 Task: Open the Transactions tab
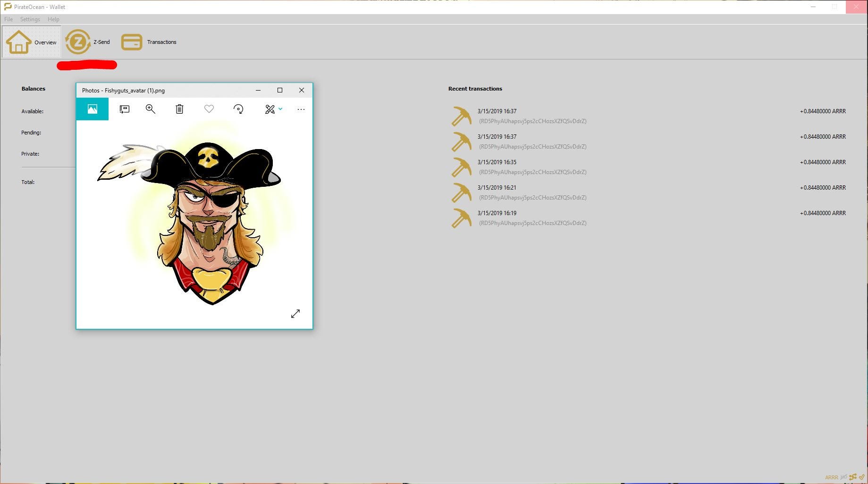point(149,42)
